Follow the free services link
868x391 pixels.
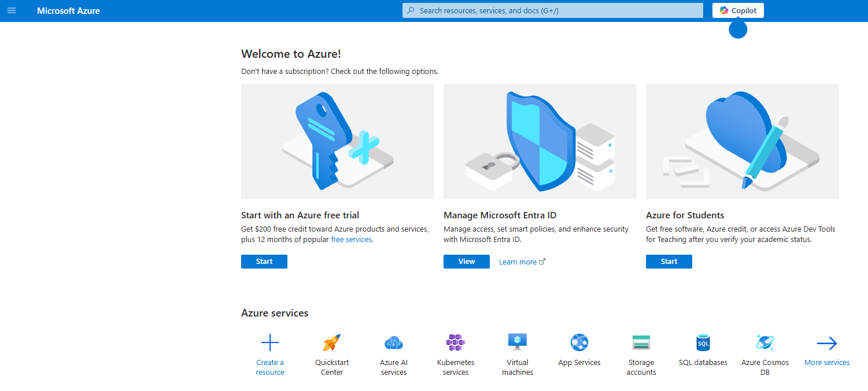click(x=352, y=240)
